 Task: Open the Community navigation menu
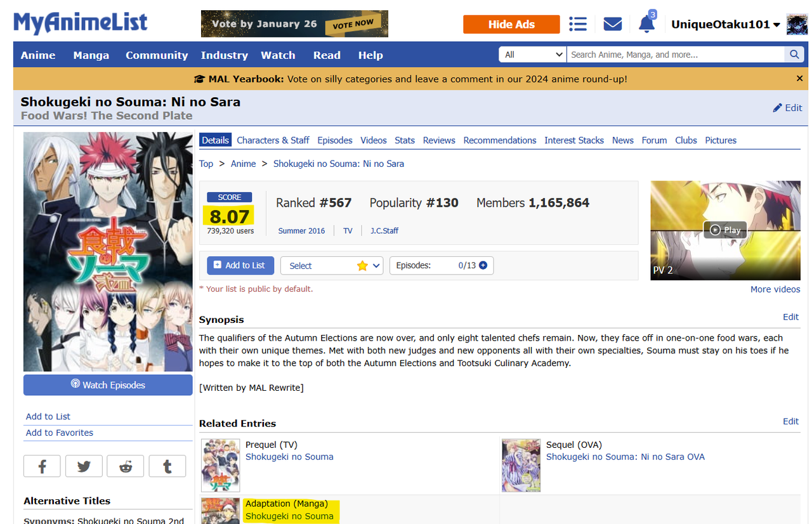pyautogui.click(x=157, y=55)
